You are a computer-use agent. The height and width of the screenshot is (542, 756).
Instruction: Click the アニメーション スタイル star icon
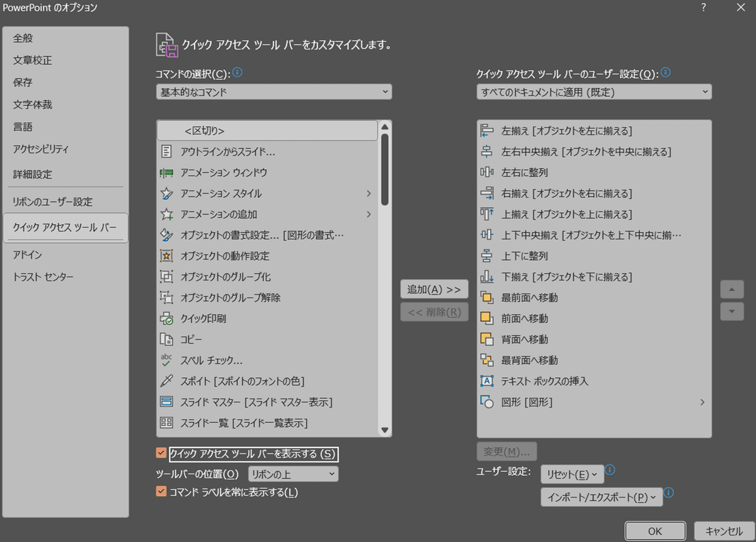click(x=166, y=193)
